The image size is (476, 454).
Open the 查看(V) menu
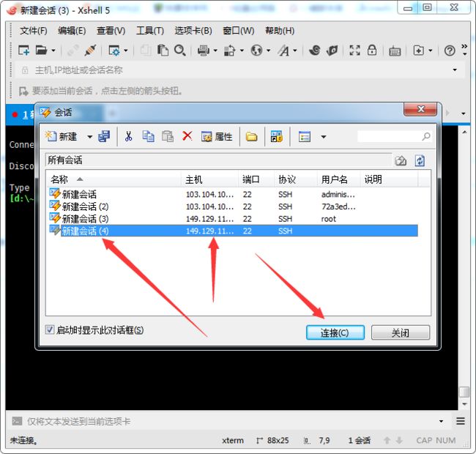tap(111, 31)
